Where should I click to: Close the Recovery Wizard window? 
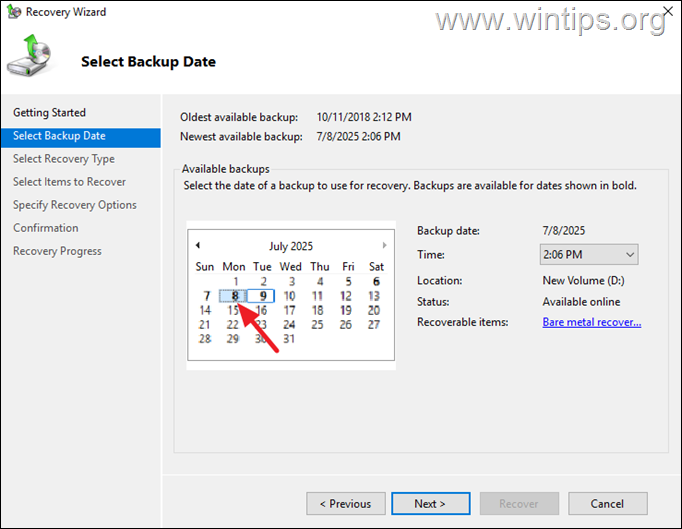click(x=668, y=11)
